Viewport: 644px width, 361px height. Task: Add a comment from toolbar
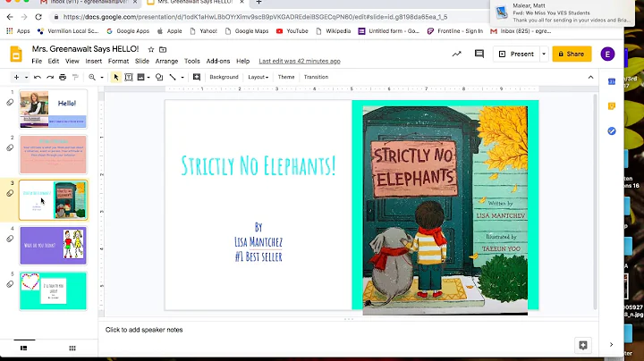(197, 77)
